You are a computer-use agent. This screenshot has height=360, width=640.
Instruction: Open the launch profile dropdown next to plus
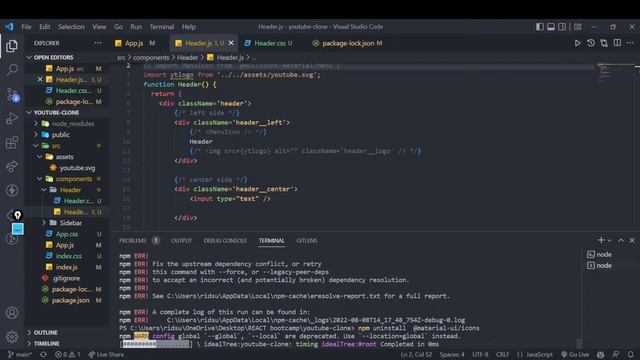[609, 240]
